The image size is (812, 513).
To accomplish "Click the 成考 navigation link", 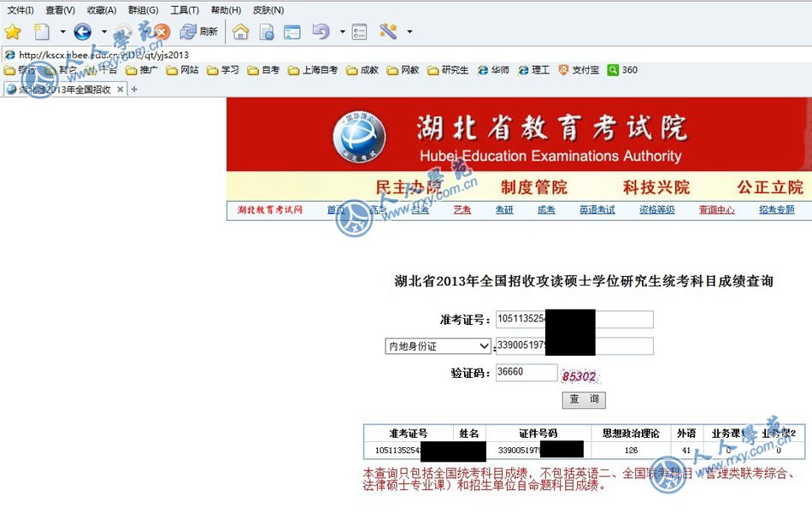I will tap(546, 209).
